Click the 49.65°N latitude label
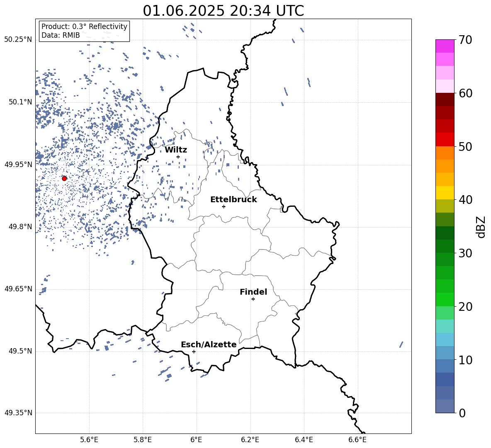Screen dimensions: 491x448 (x=18, y=289)
